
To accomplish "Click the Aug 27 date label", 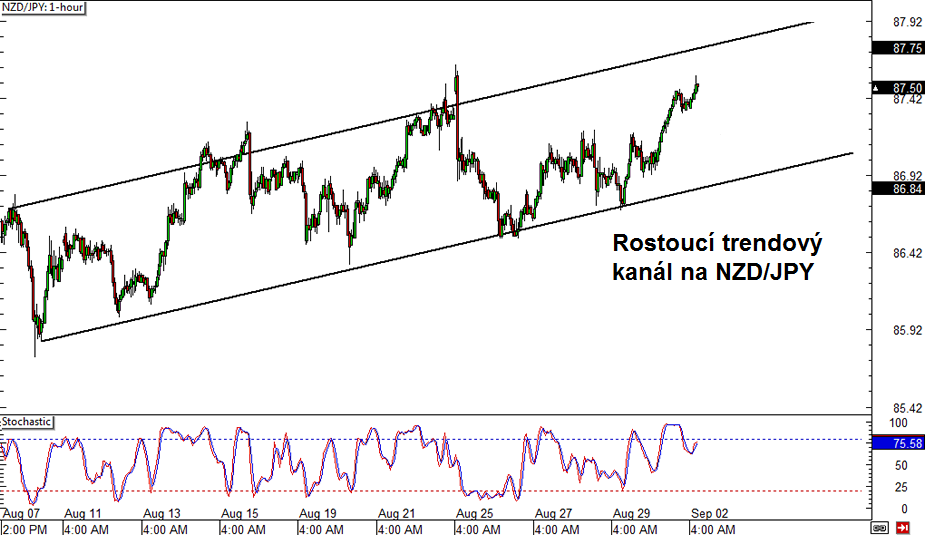I will coord(553,514).
